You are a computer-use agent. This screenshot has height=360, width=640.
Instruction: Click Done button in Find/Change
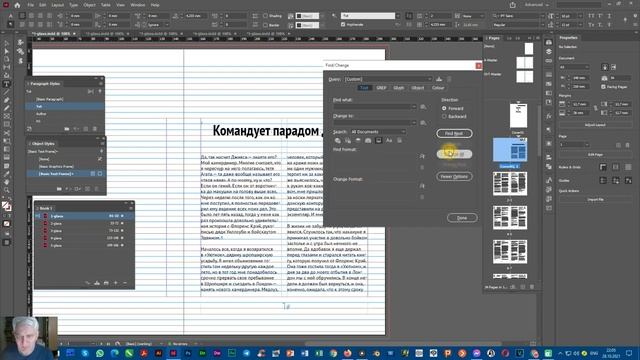pos(462,218)
